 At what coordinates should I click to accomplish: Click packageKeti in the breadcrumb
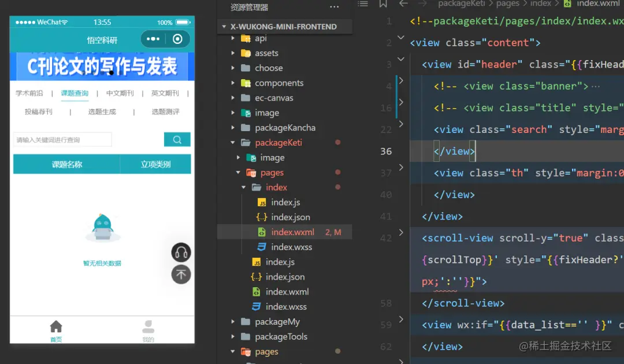coord(461,3)
